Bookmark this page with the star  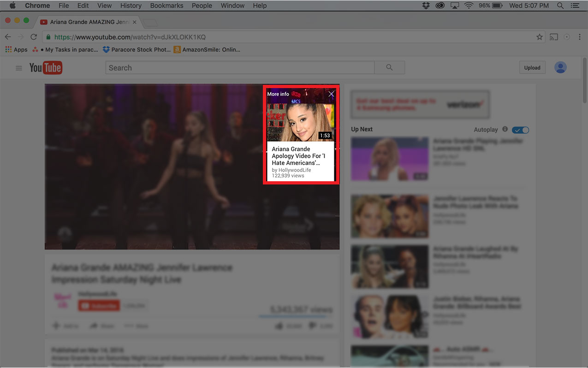[539, 37]
